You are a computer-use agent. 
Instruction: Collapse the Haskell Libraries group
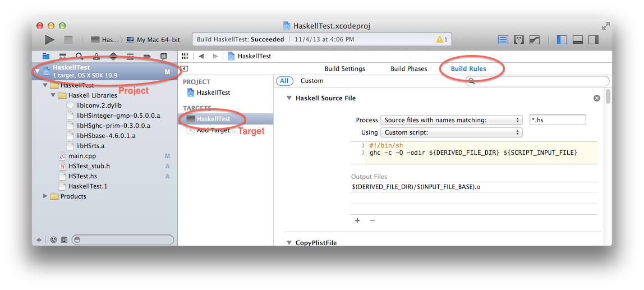[53, 95]
